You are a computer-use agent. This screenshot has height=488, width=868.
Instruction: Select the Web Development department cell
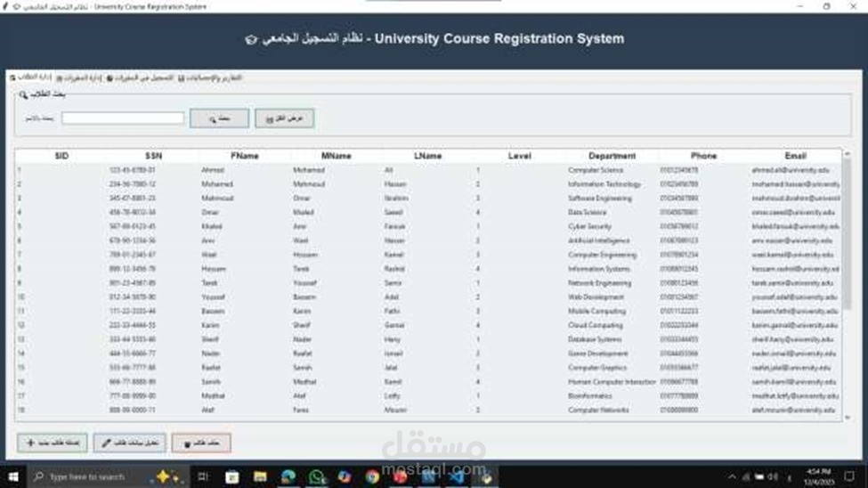pyautogui.click(x=596, y=297)
